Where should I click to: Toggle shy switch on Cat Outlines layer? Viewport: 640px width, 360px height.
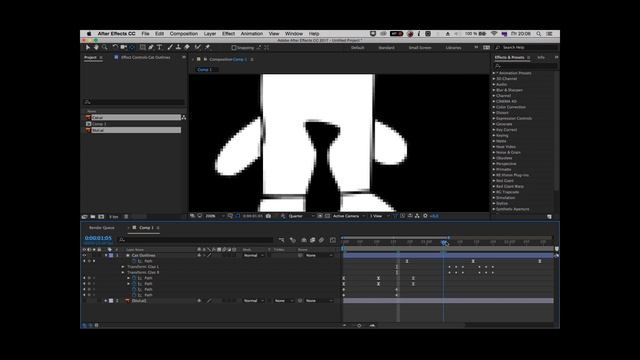(x=199, y=256)
